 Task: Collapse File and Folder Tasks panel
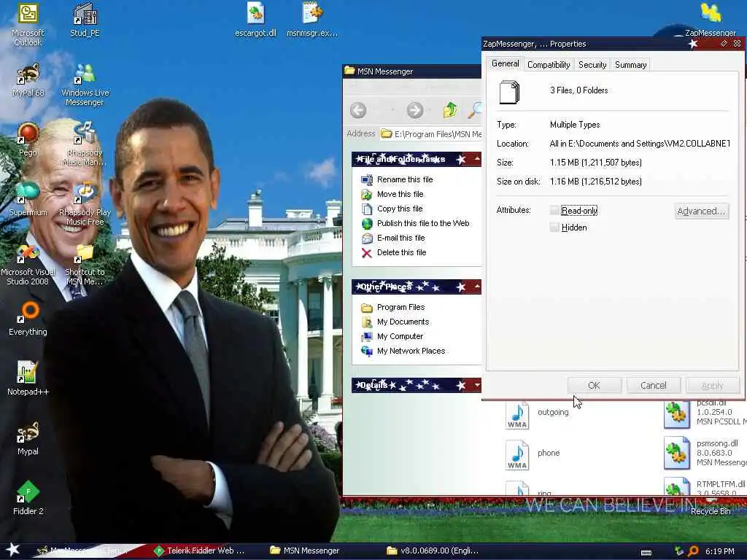477,159
